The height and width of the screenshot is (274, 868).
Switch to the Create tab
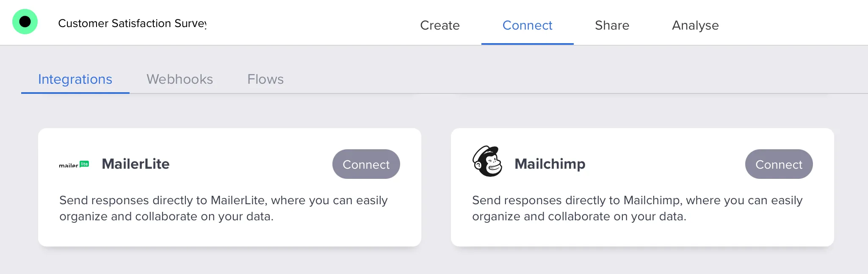(x=440, y=25)
